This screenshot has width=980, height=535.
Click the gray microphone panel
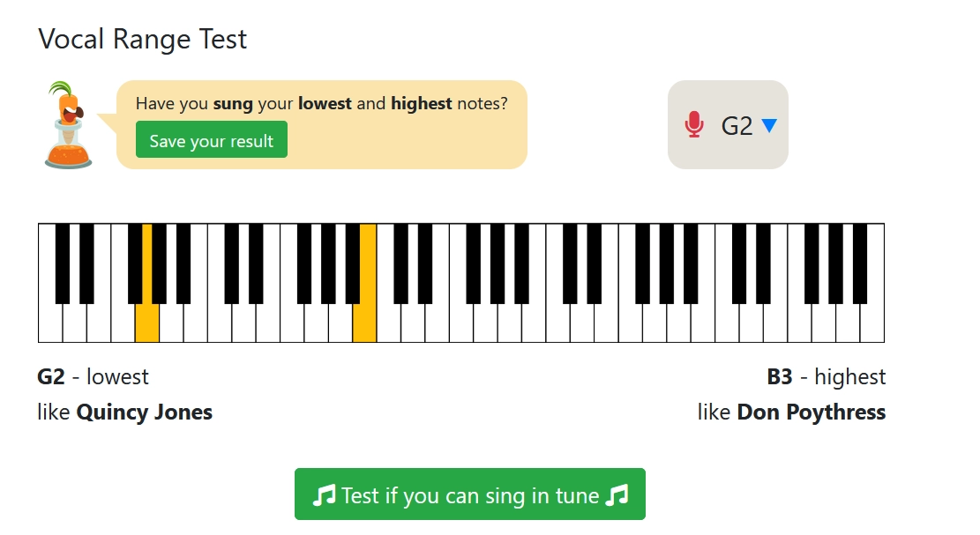pos(728,124)
